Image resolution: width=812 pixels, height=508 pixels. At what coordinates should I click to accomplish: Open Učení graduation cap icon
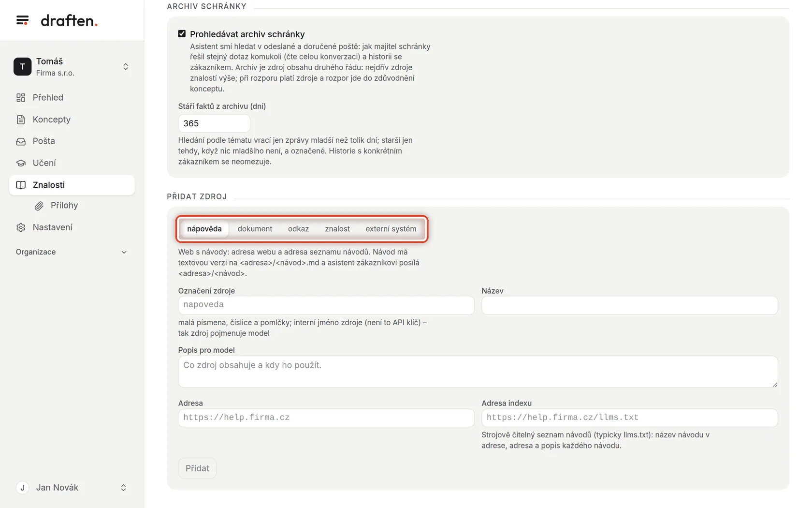pos(21,163)
